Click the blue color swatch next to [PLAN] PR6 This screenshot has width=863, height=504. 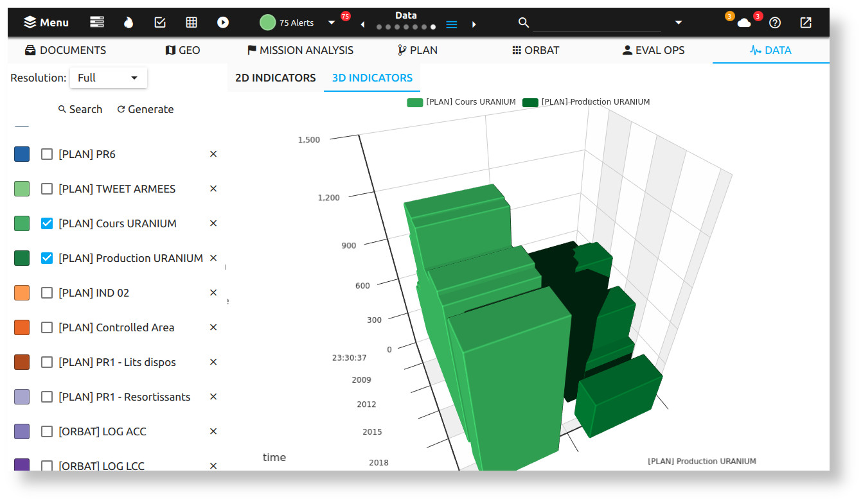pyautogui.click(x=21, y=154)
